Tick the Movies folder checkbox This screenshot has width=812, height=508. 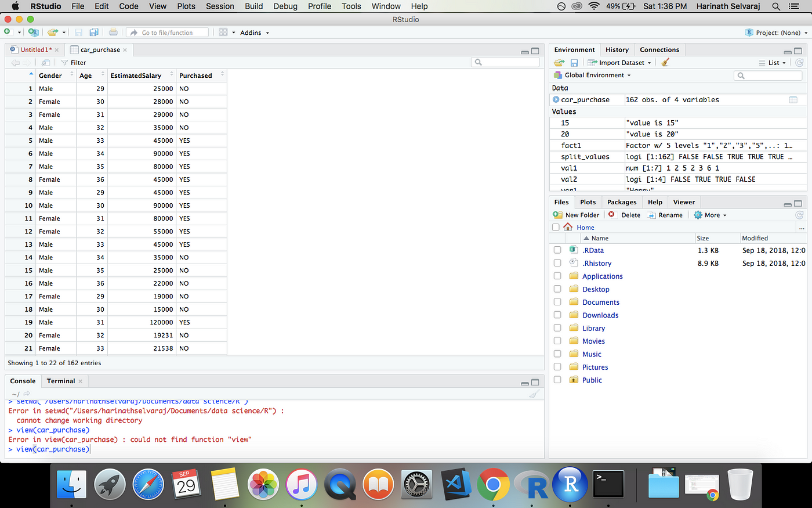[557, 341]
